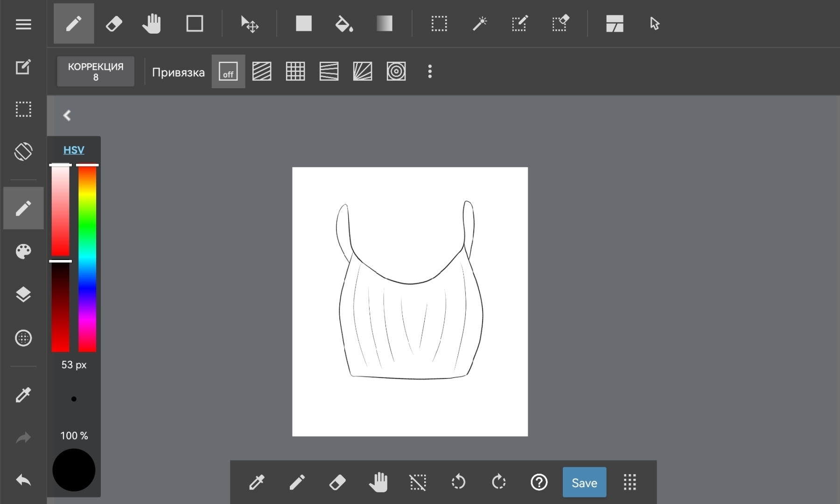Turn snap off with the off button
Viewport: 840px width, 504px height.
(x=228, y=72)
